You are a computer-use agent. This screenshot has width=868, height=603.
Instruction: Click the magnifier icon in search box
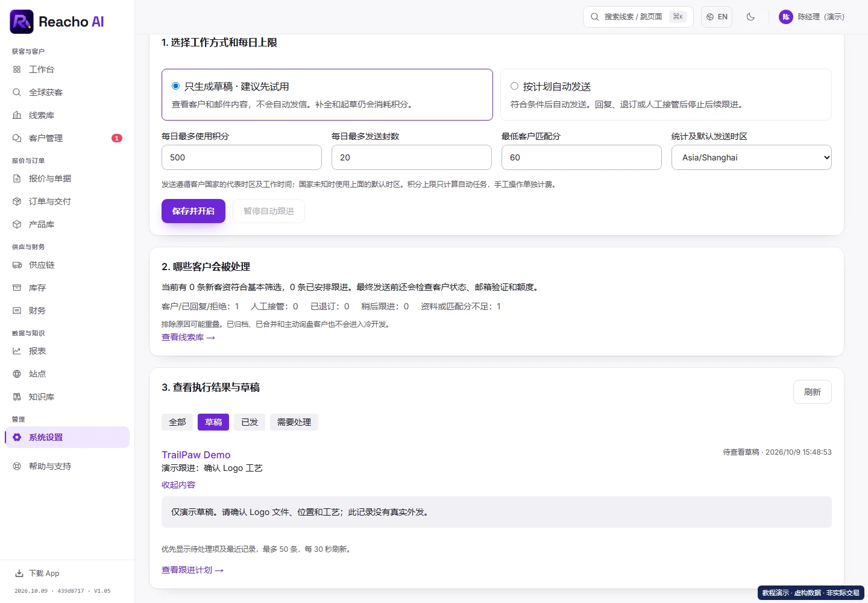(x=595, y=17)
